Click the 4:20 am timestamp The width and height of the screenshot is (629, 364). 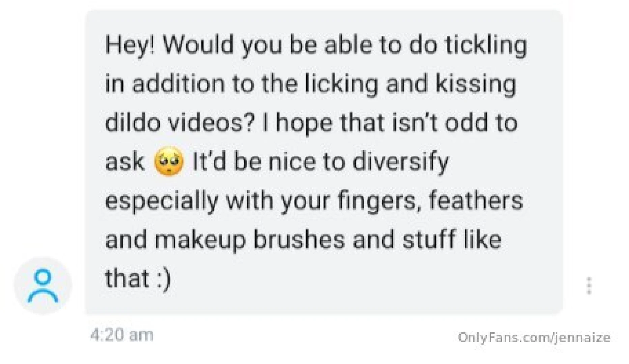coord(122,335)
